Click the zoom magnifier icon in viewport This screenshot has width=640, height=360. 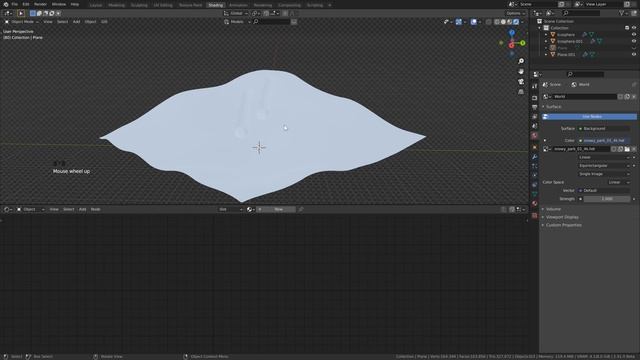(521, 61)
